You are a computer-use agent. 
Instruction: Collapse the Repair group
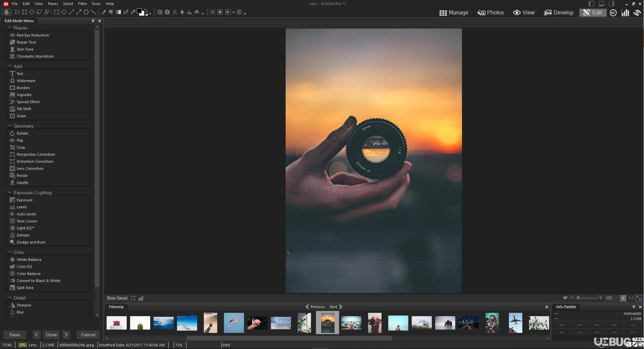(x=10, y=28)
